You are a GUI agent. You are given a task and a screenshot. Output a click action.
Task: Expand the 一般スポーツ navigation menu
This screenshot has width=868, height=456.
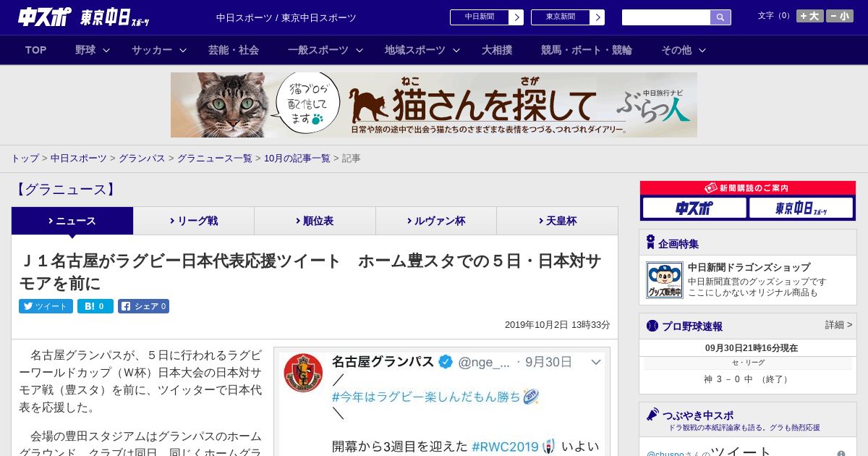tap(325, 50)
